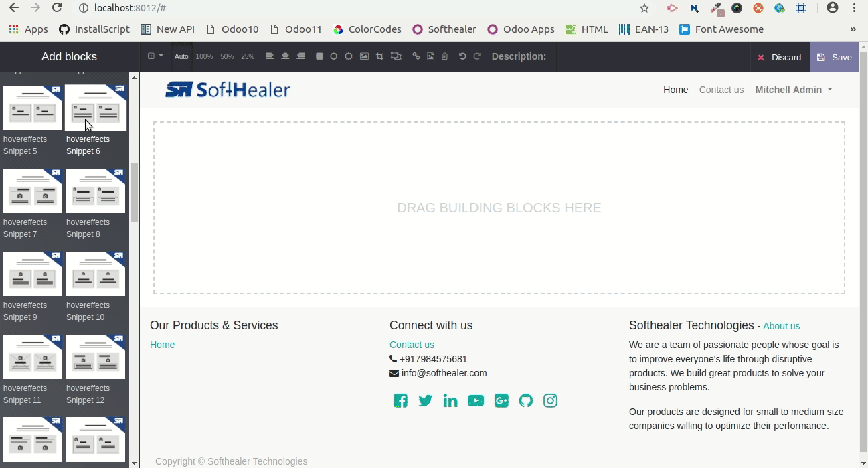This screenshot has width=868, height=468.
Task: Open the YouTube social icon
Action: click(x=476, y=401)
